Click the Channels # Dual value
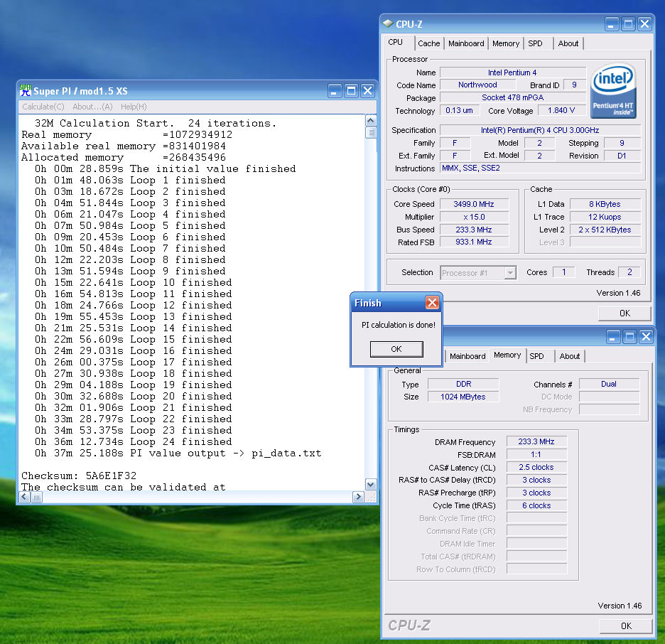The height and width of the screenshot is (644, 665). point(609,384)
